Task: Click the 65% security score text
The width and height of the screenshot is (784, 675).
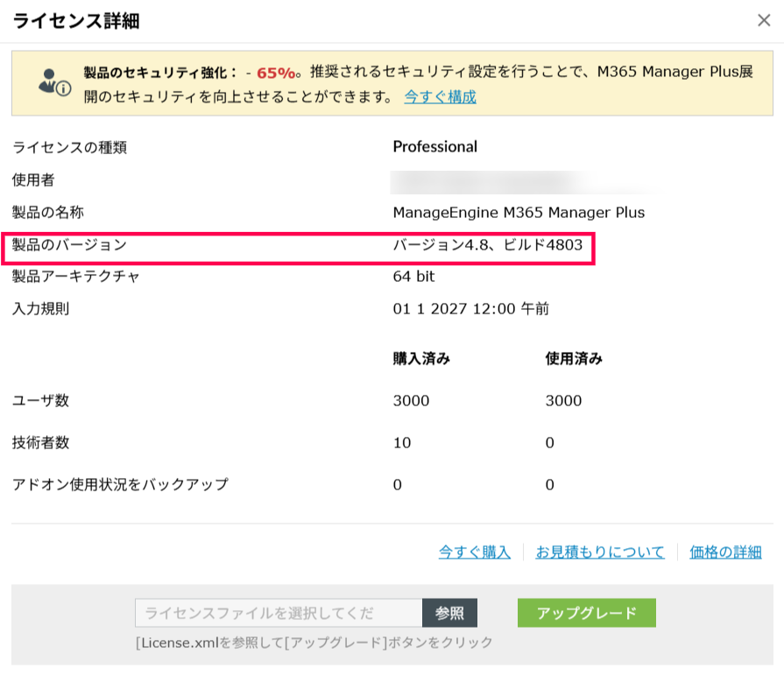Action: (276, 74)
